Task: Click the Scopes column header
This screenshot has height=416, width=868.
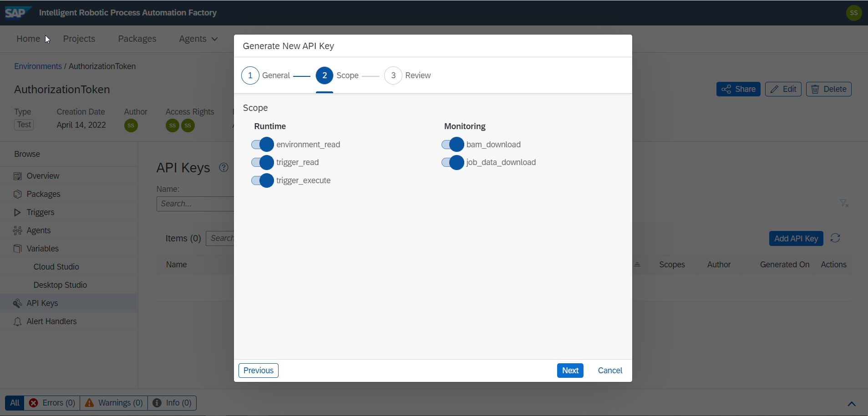Action: [672, 265]
